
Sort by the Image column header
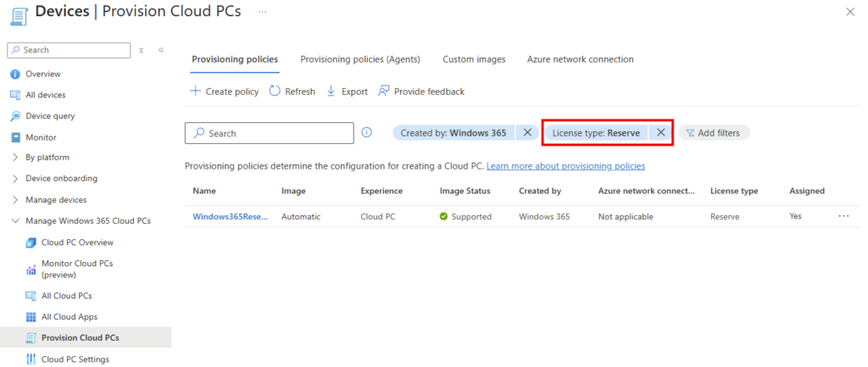(x=293, y=191)
